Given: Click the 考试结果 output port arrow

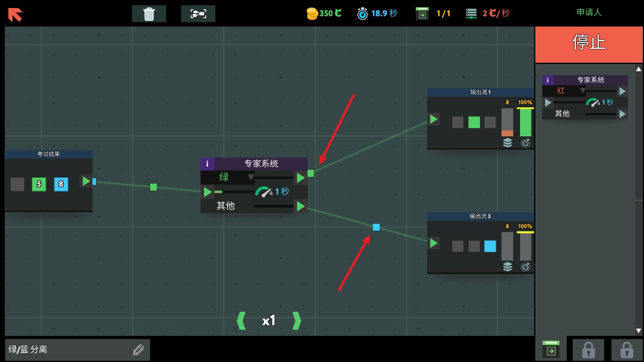Looking at the screenshot, I should [86, 181].
